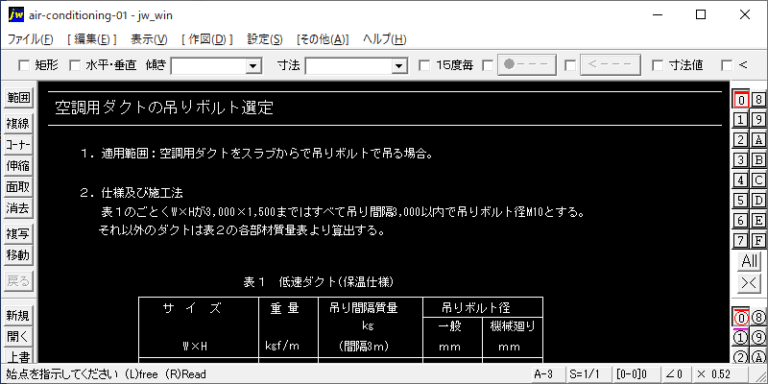Select the 伸縮 tool
The height and width of the screenshot is (384, 768).
[x=18, y=166]
